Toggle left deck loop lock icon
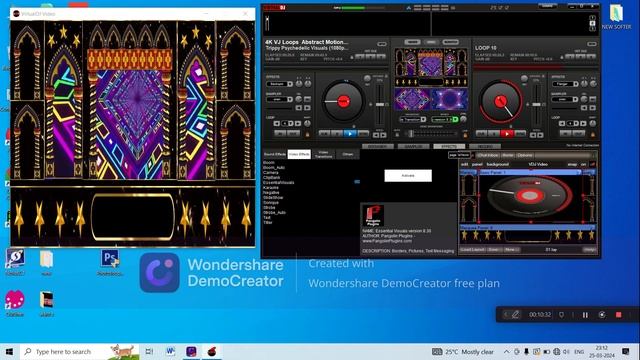 (x=307, y=134)
